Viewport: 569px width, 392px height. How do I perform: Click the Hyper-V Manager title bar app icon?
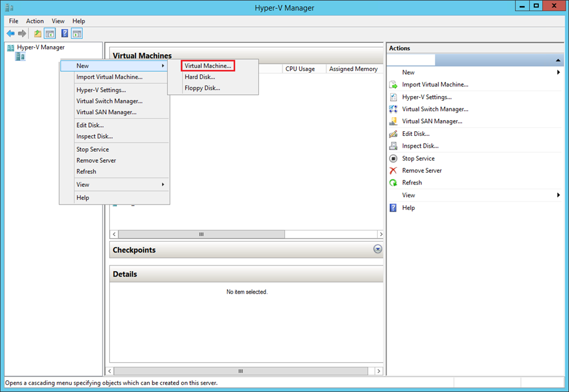9,8
